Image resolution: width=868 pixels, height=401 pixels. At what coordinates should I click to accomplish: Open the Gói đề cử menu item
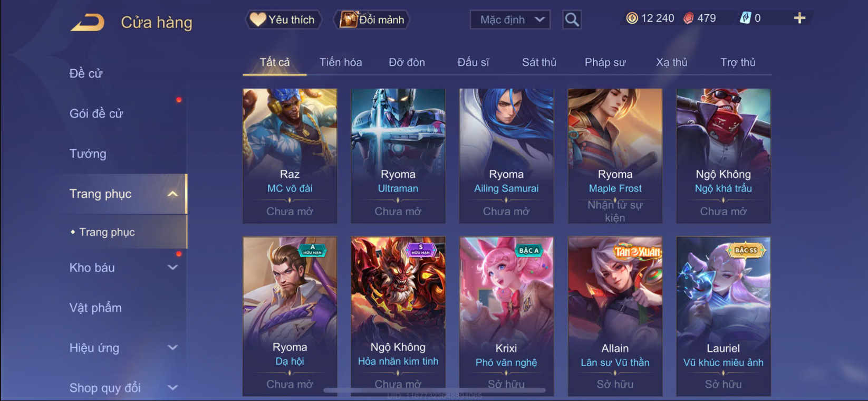96,113
